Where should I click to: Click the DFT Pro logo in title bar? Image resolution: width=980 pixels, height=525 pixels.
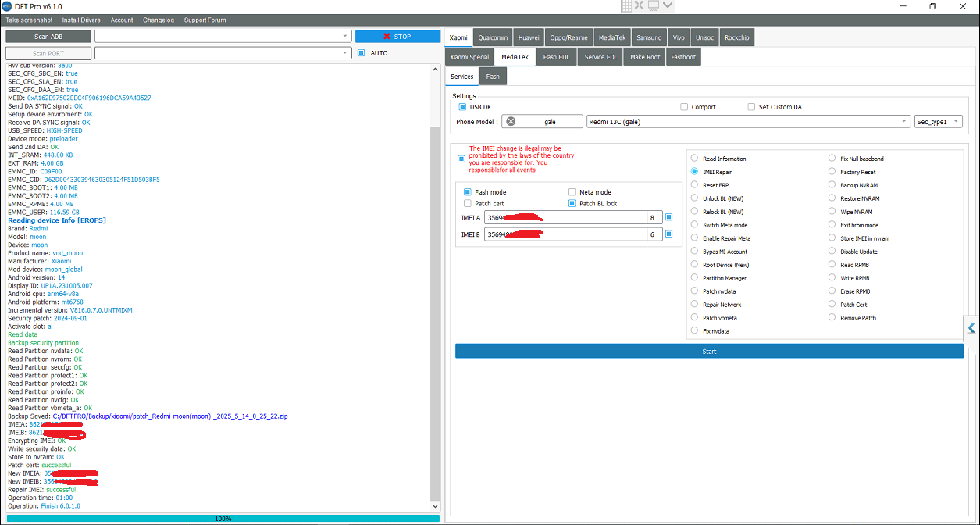pos(6,6)
